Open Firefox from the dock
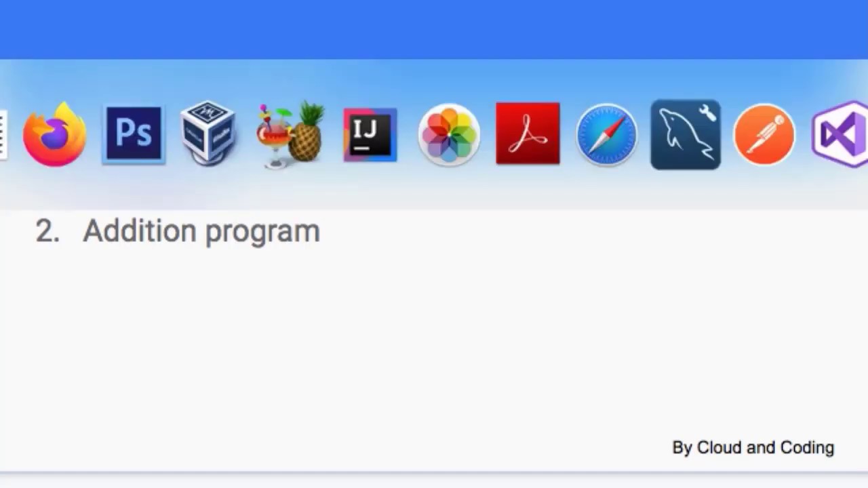 (54, 134)
